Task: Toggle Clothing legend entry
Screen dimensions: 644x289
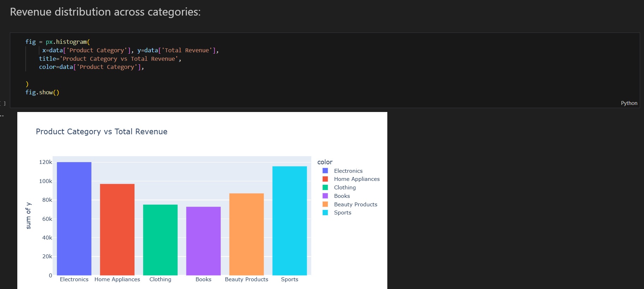Action: click(339, 188)
